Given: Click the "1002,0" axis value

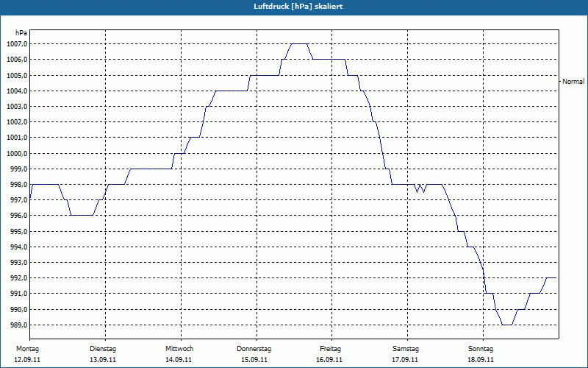Looking at the screenshot, I should (17, 122).
